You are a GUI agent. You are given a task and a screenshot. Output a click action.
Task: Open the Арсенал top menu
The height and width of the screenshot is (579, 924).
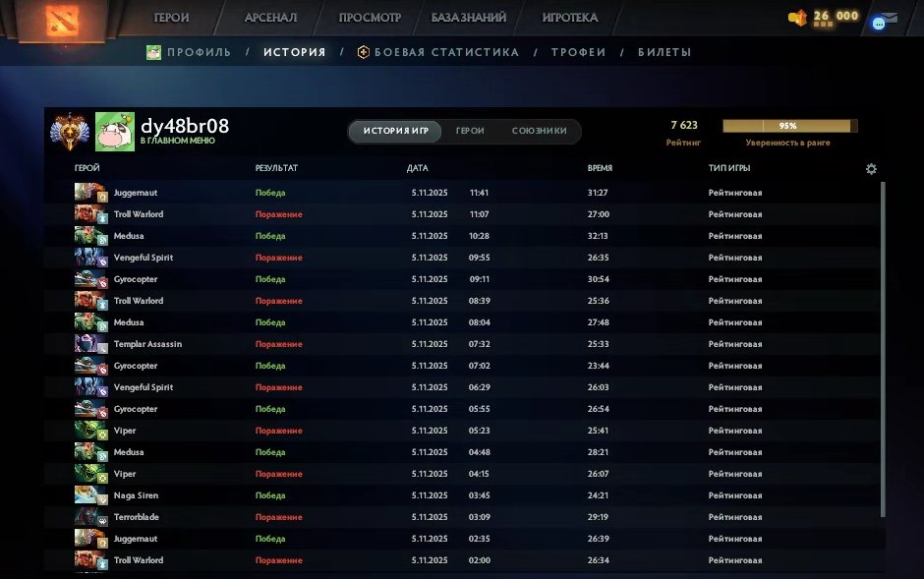click(272, 18)
